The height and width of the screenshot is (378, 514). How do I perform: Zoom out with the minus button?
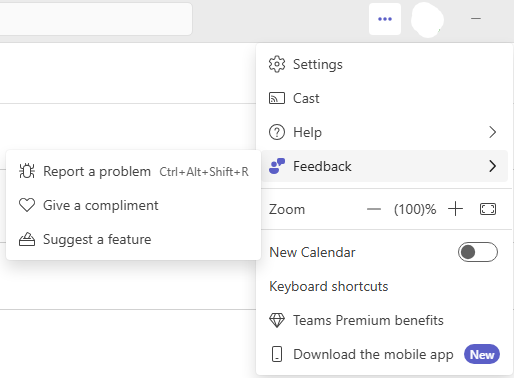coord(374,209)
